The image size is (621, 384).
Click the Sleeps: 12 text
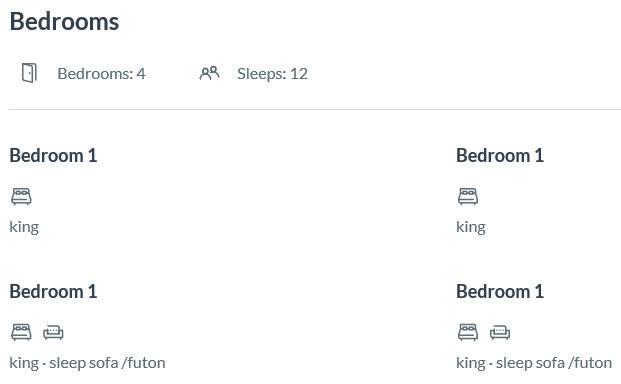tap(272, 74)
